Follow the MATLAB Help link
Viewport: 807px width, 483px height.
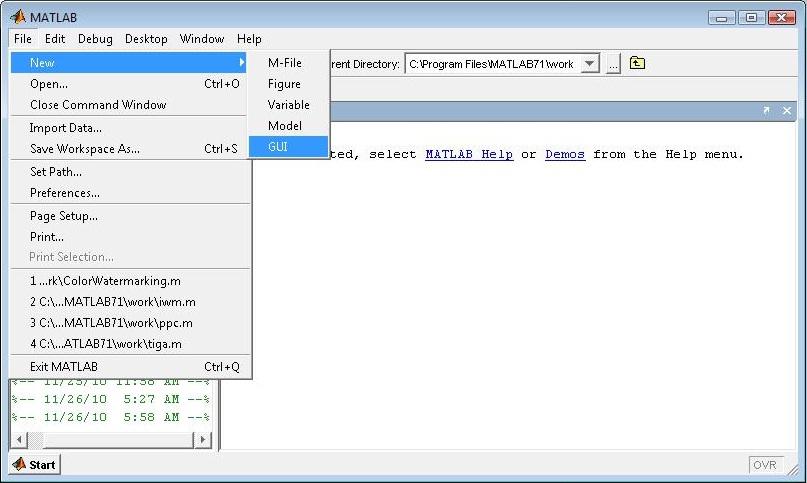point(469,154)
